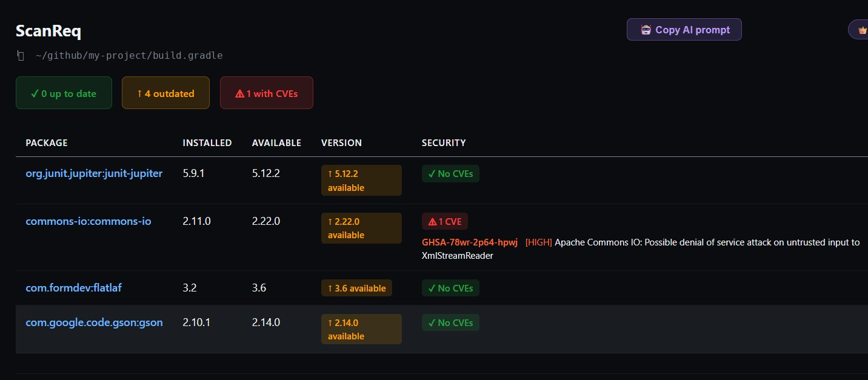Select the 0 up to date filter
This screenshot has height=380, width=868.
(64, 93)
